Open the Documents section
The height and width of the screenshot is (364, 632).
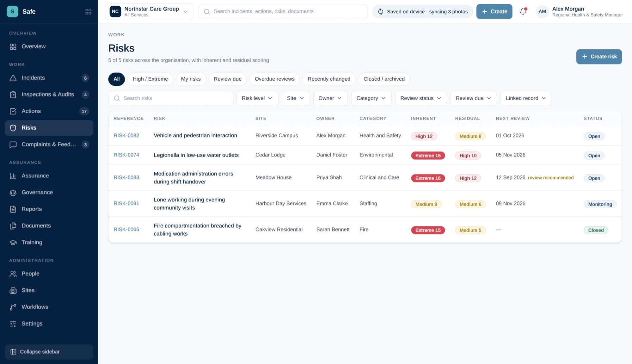(49, 226)
